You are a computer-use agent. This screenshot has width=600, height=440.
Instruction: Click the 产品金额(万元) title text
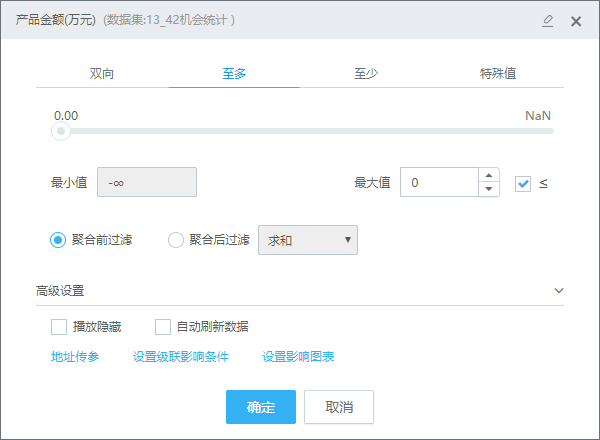(55, 20)
